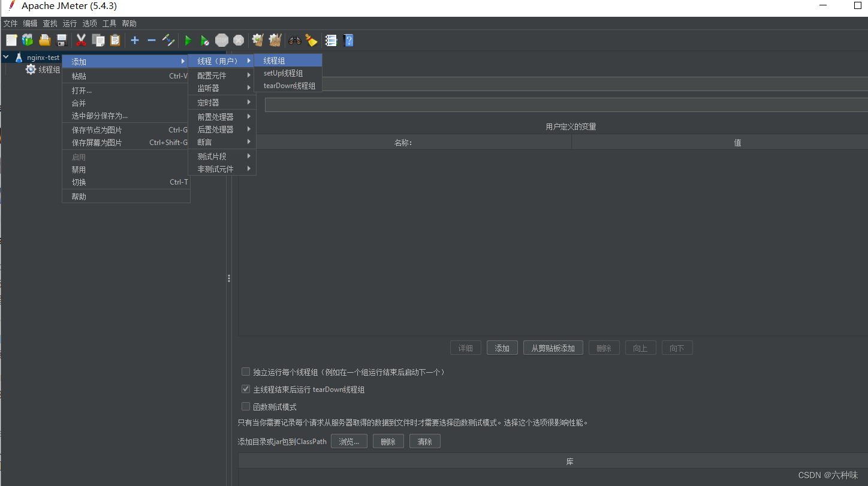868x486 pixels.
Task: Select 线程组 in the submenu
Action: (x=288, y=61)
